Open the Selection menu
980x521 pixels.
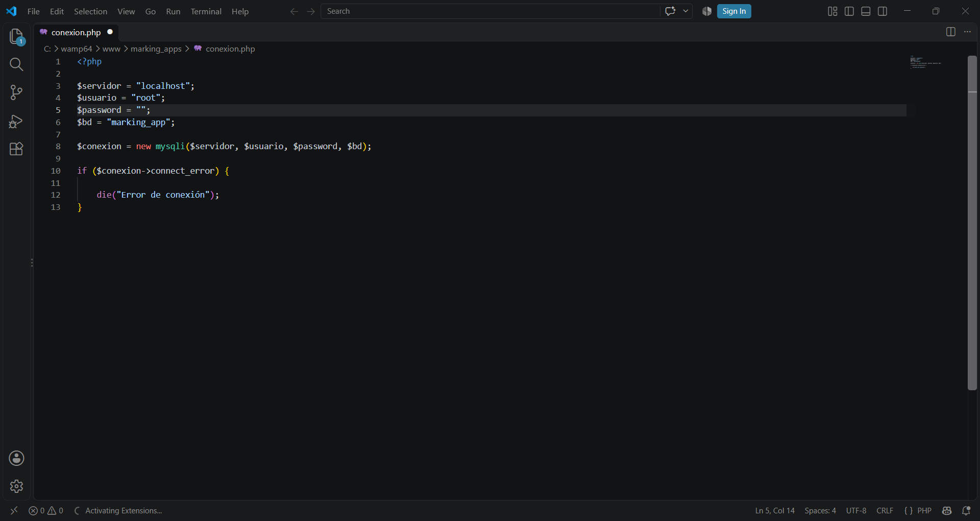(x=90, y=11)
